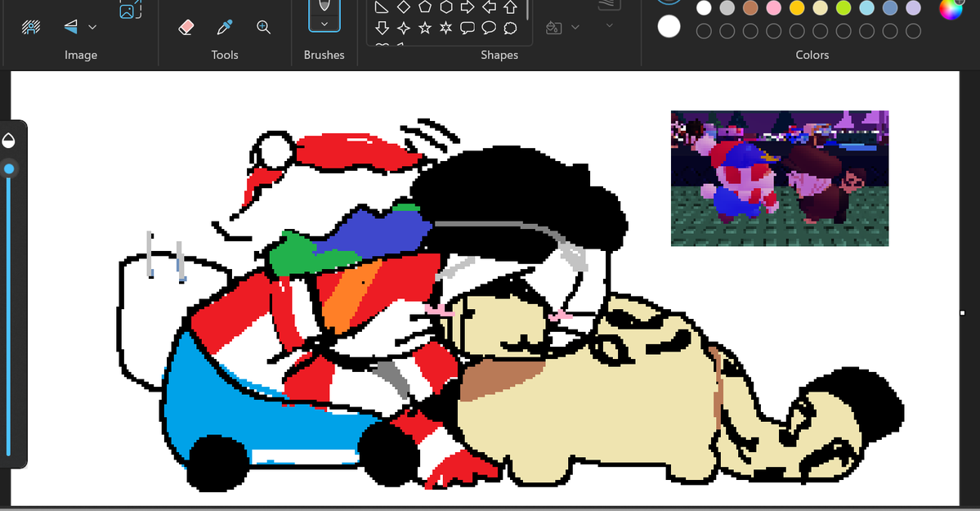
Task: Choose the right triangle shape
Action: (x=381, y=7)
